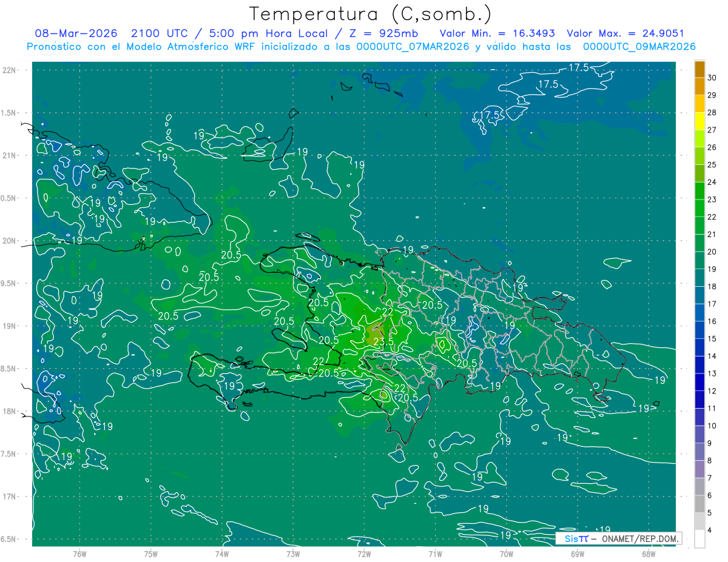Click the '68W' longitude axis label
This screenshot has width=728, height=562.
649,554
